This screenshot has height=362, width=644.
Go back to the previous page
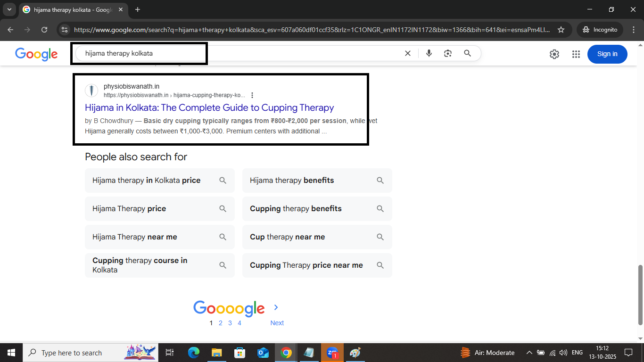[x=10, y=29]
